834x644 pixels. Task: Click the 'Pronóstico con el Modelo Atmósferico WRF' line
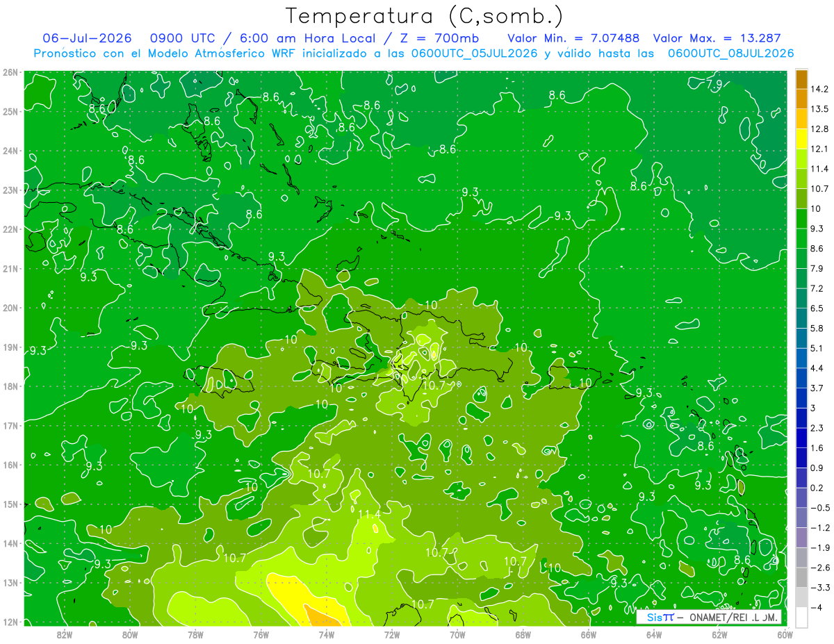tap(164, 53)
